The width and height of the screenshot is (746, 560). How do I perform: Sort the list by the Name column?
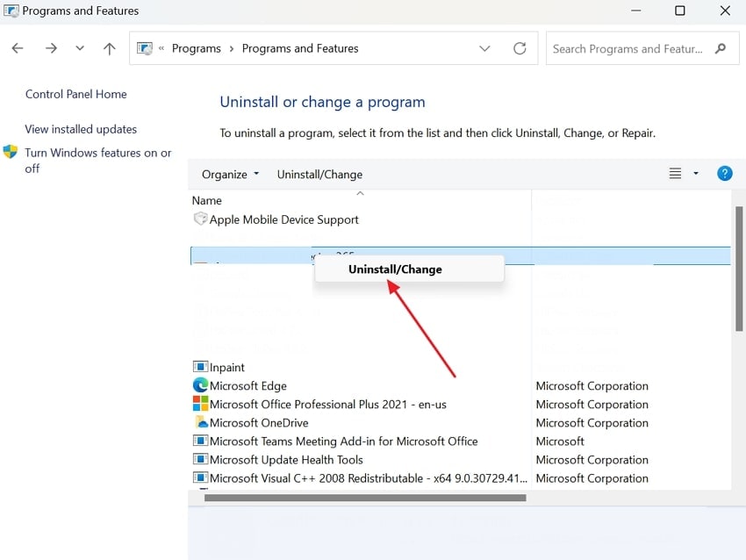tap(207, 200)
